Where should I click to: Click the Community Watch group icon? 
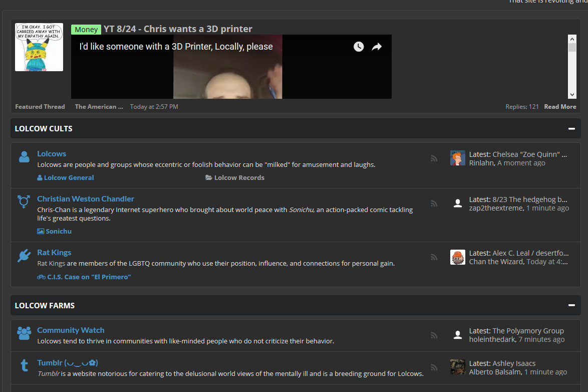[x=24, y=333]
